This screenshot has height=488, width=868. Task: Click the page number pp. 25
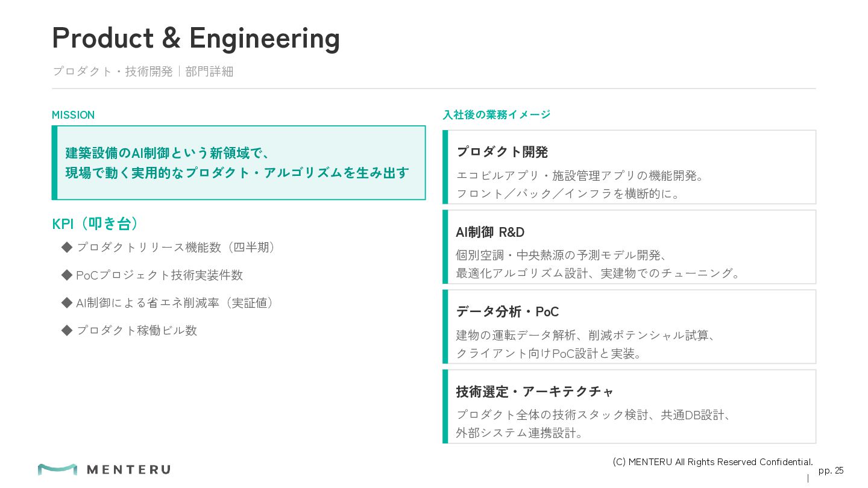click(831, 471)
